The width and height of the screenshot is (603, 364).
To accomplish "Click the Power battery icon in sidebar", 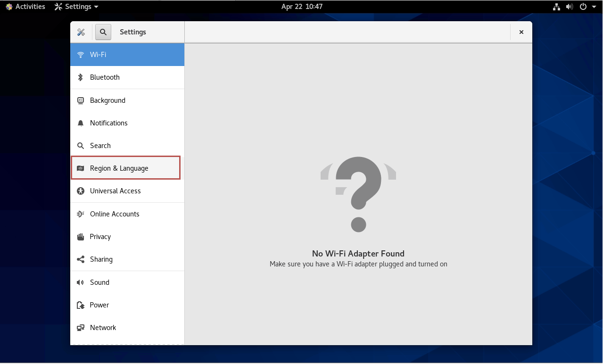I will click(81, 305).
